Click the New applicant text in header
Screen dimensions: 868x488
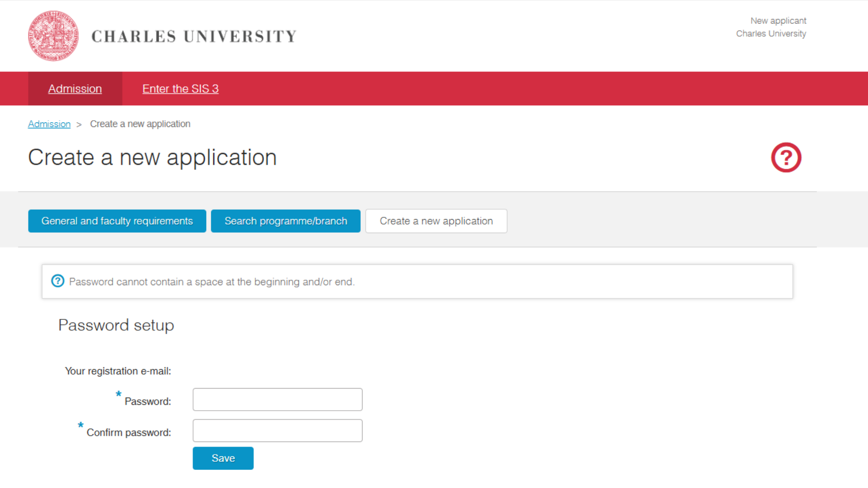click(778, 21)
